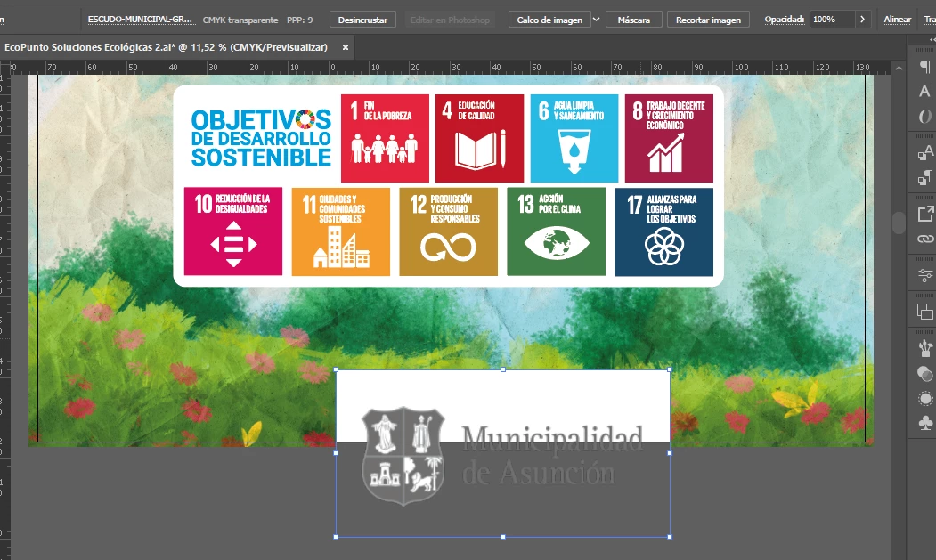The image size is (936, 560).
Task: Click the Desincrustar button
Action: click(x=362, y=20)
